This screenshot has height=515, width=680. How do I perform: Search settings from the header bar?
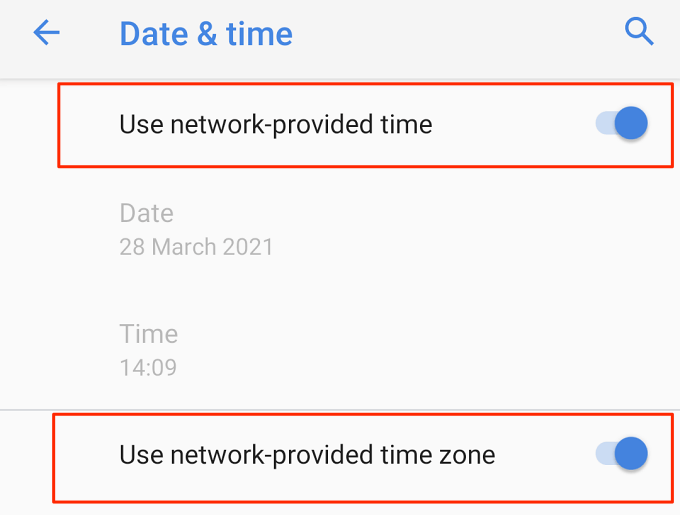coord(638,32)
